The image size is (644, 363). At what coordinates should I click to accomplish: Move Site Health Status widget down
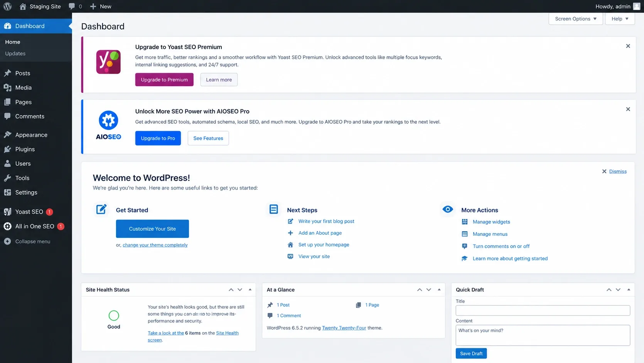click(240, 290)
